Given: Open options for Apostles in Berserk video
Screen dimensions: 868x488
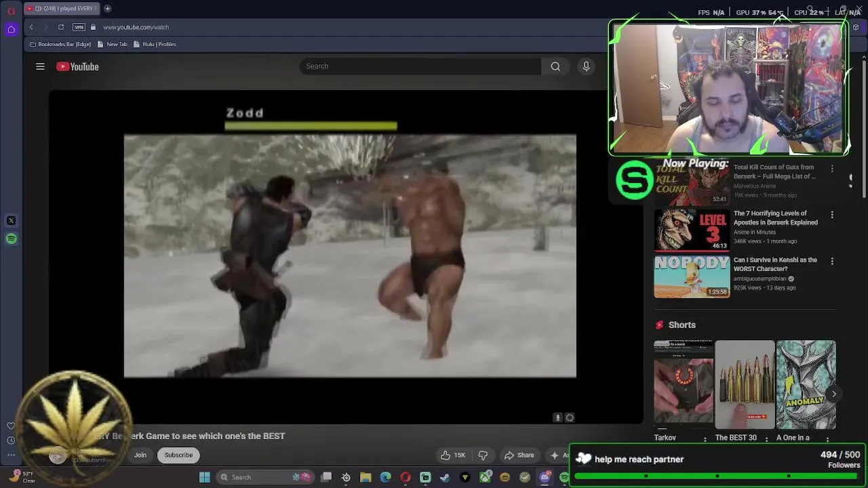Looking at the screenshot, I should click(x=832, y=214).
